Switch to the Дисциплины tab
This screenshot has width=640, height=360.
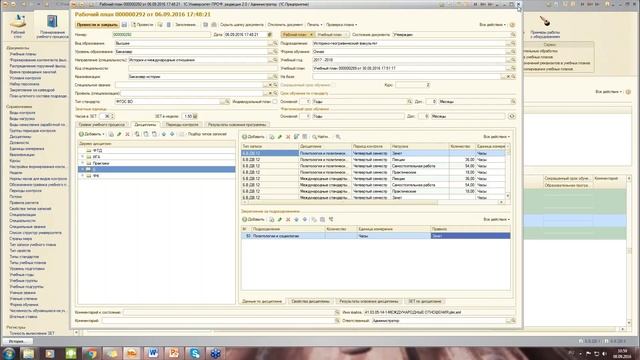tap(145, 124)
